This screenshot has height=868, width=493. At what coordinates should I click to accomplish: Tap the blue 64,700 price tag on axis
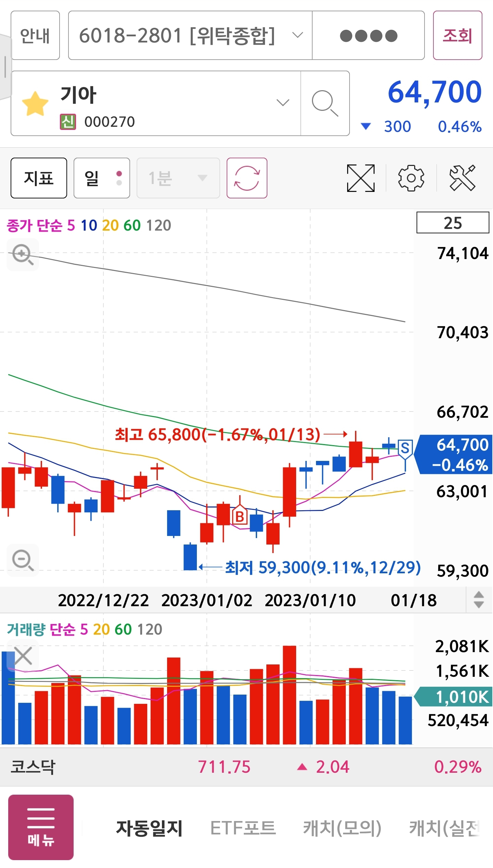(x=453, y=454)
